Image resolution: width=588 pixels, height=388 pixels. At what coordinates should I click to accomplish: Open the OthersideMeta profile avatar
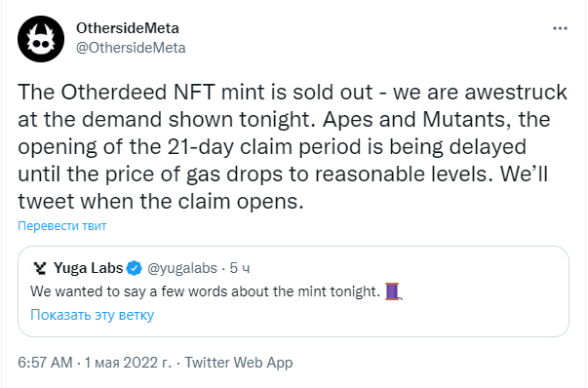click(41, 39)
